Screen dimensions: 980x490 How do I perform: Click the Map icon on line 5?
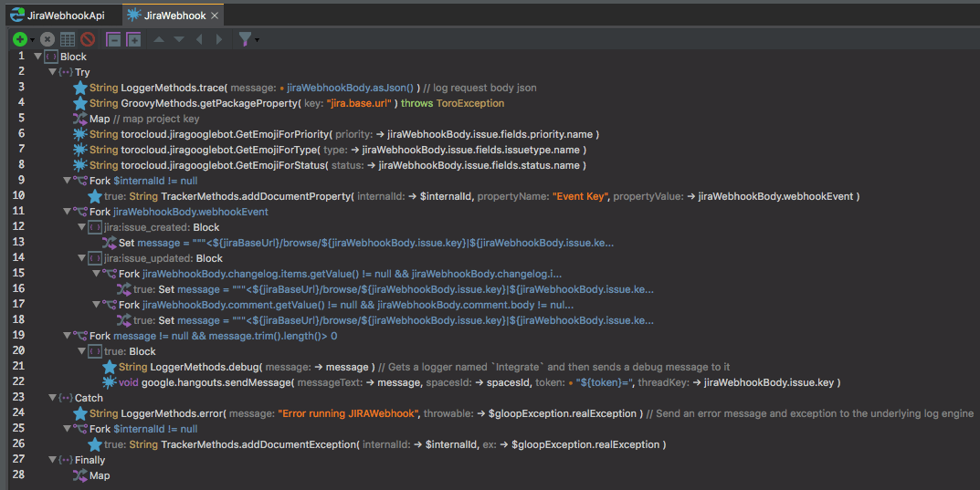click(x=80, y=119)
